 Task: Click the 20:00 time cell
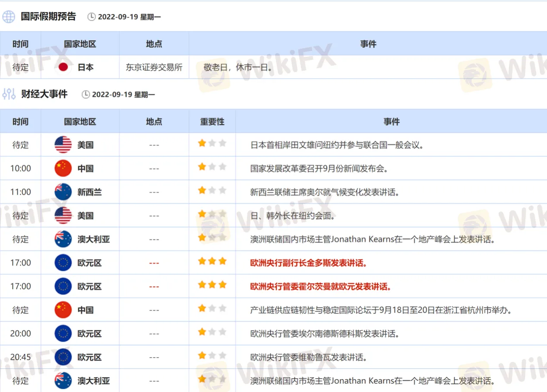click(x=21, y=333)
